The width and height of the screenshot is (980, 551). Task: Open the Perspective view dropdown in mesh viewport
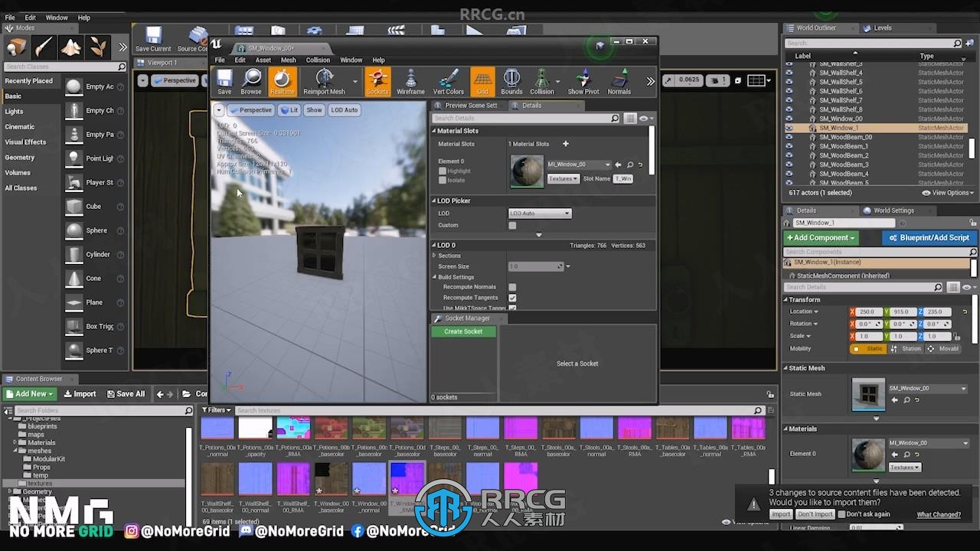pyautogui.click(x=251, y=109)
